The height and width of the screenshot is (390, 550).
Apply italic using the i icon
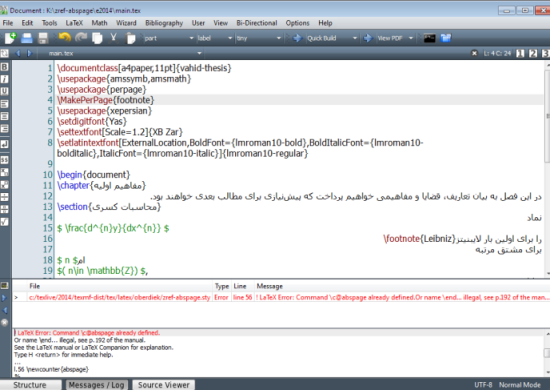(x=5, y=79)
